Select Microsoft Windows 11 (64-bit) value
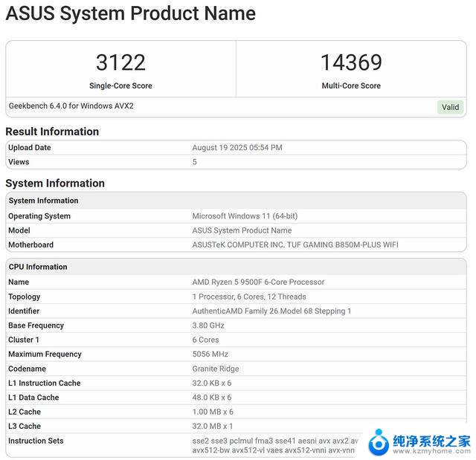This screenshot has width=476, height=460. click(x=245, y=216)
